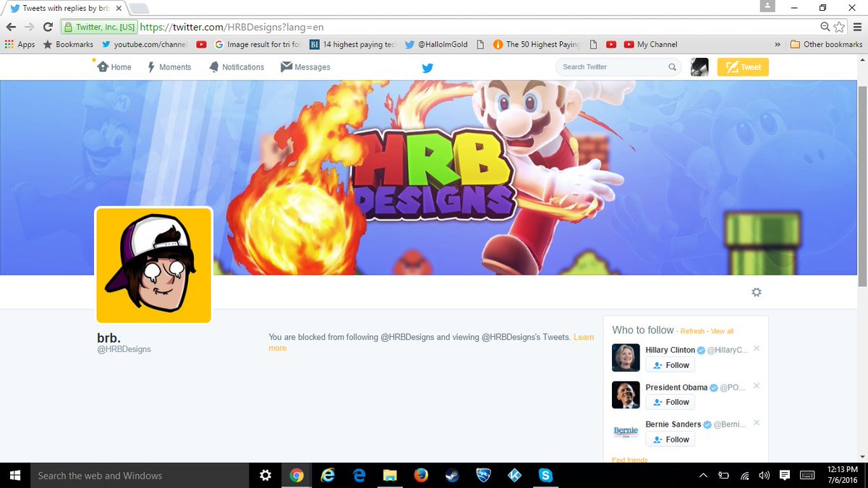Open the Other bookmarks folder
868x488 pixels.
[827, 44]
